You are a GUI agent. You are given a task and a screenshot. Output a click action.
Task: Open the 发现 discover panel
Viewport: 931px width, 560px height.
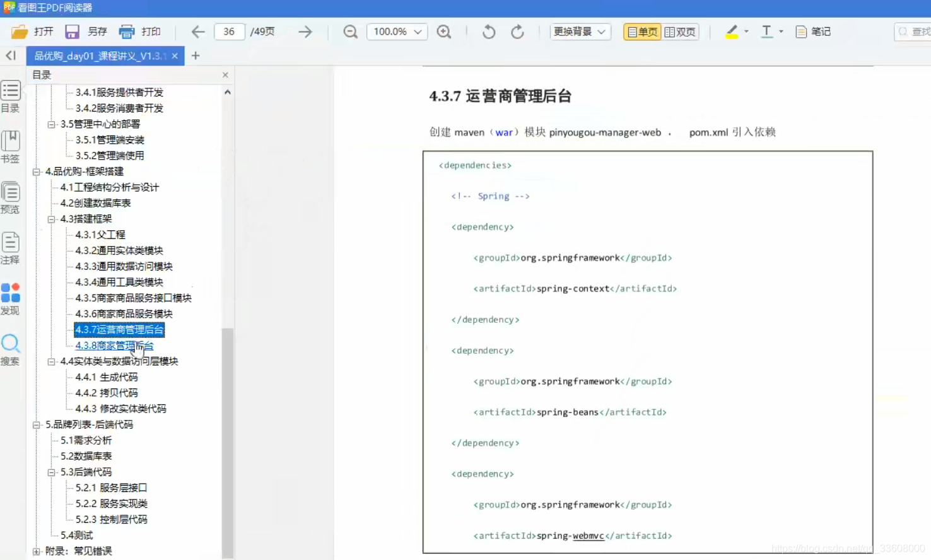(x=10, y=299)
